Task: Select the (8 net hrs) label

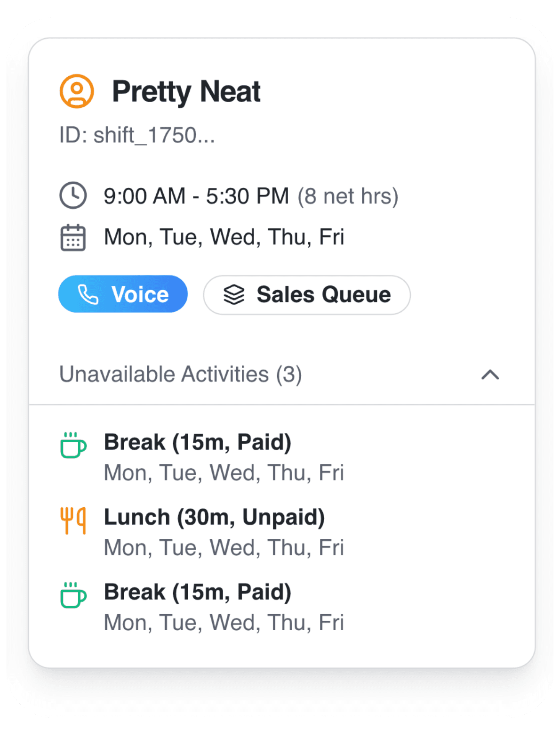Action: pyautogui.click(x=347, y=195)
